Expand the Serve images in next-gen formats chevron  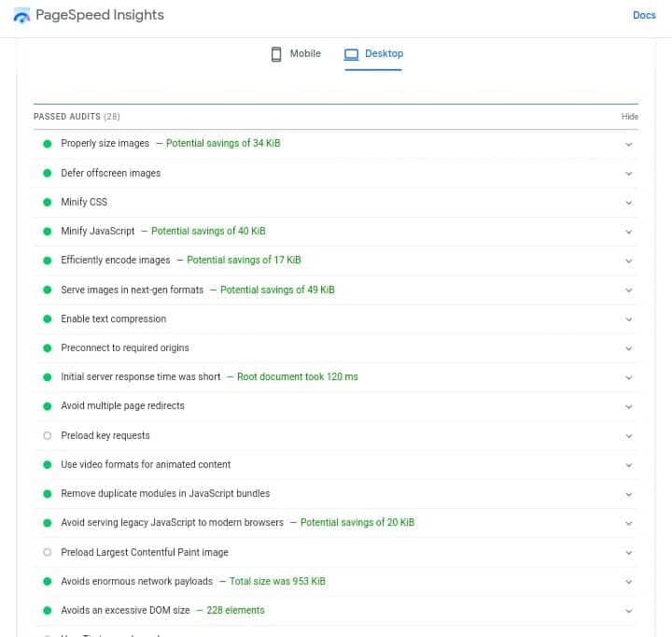[x=628, y=290]
